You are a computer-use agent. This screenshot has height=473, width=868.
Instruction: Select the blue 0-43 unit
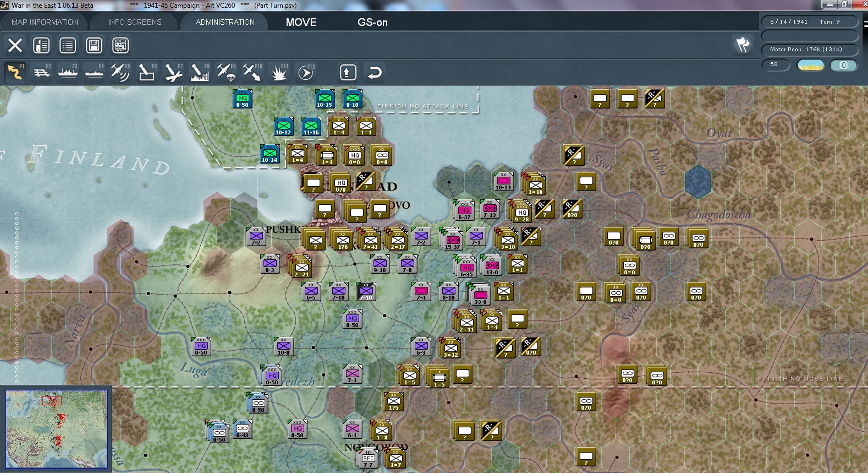pos(242,429)
